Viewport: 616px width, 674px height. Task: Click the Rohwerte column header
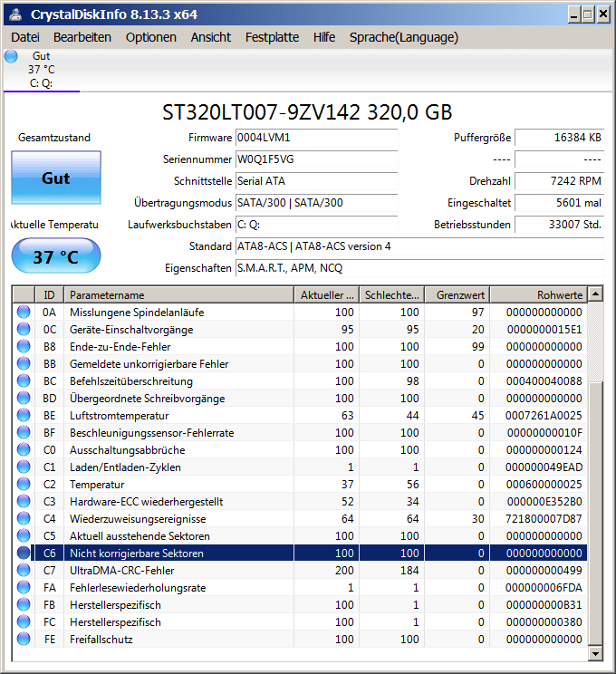click(x=539, y=295)
